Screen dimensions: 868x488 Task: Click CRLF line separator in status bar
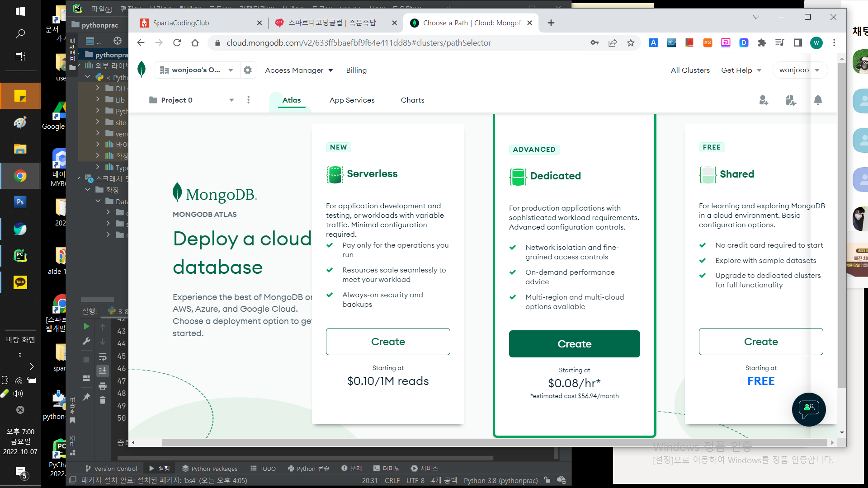pos(392,480)
